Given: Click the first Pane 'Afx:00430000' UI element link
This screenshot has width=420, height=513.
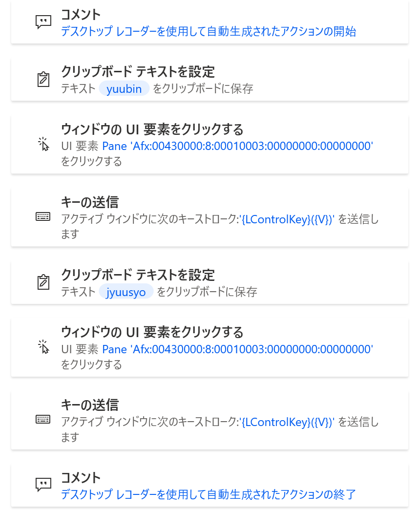Looking at the screenshot, I should 237,146.
